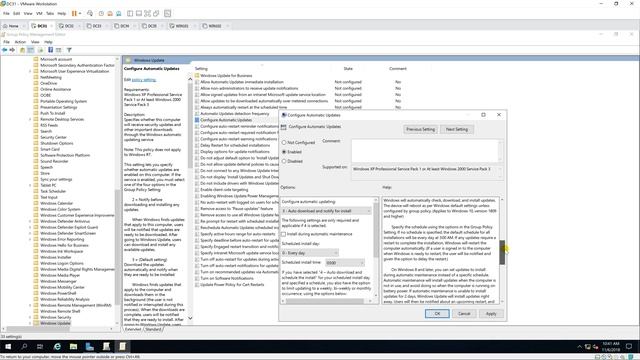Click the Help text scrollbar thumb
The image size is (640, 360).
click(x=502, y=252)
